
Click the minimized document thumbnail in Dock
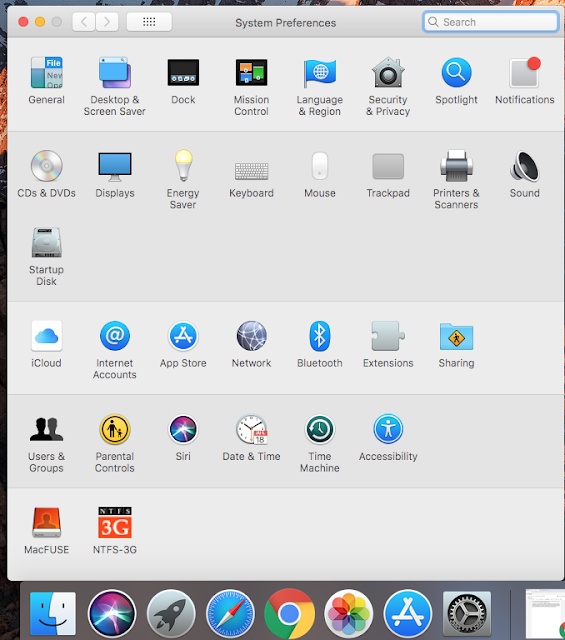[x=545, y=613]
